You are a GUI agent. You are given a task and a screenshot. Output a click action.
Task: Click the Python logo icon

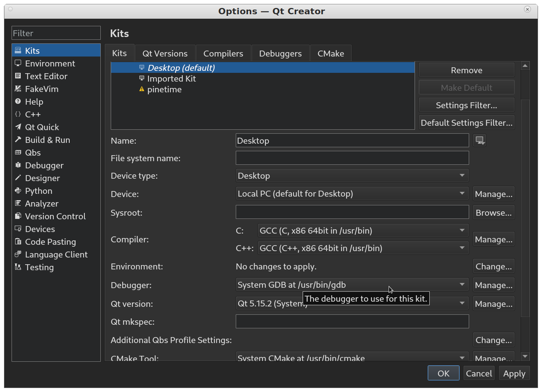[x=18, y=190]
